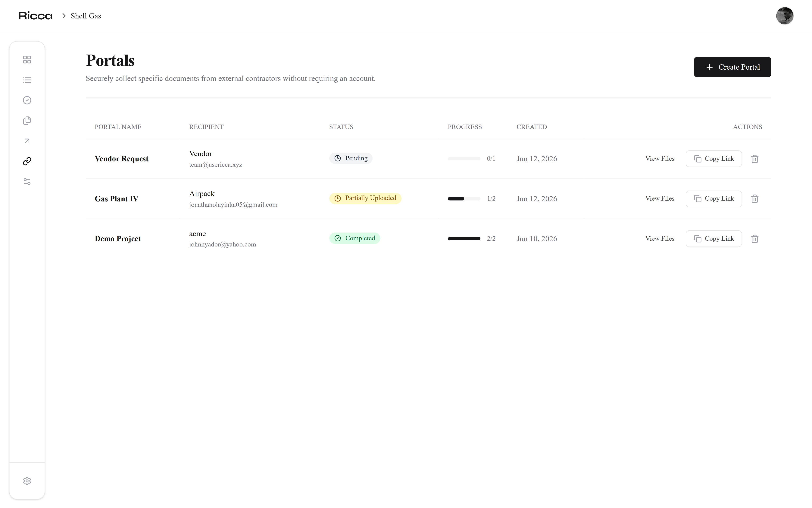Click the Completed status badge
The height and width of the screenshot is (508, 812).
[354, 238]
